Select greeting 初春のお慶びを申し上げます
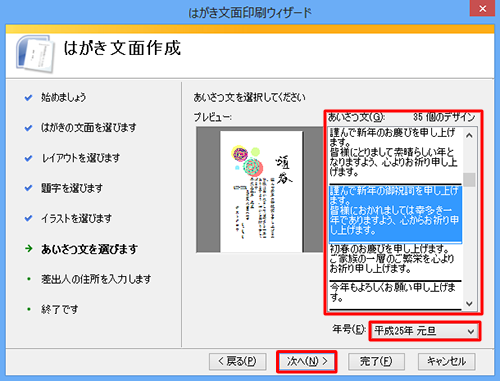Viewport: 500px width, 381px height. [395, 262]
